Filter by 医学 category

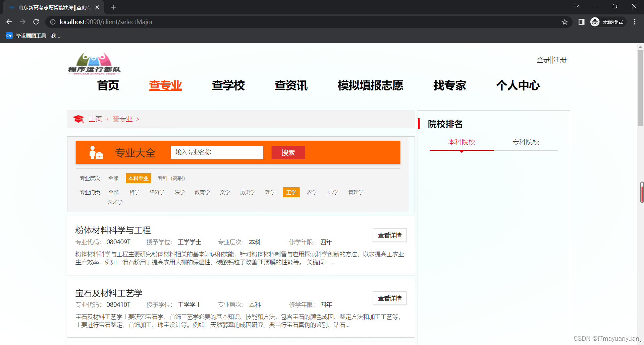(x=333, y=192)
